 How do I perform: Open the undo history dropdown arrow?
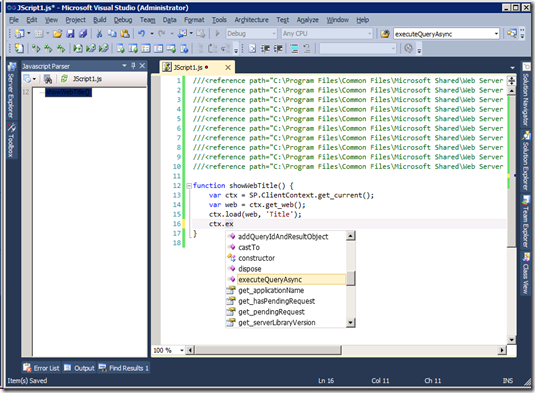click(151, 33)
